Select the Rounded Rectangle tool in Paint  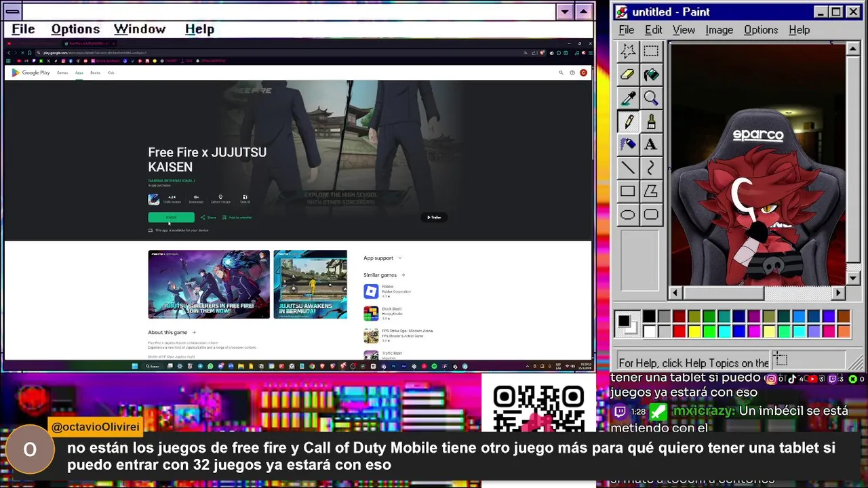(651, 215)
